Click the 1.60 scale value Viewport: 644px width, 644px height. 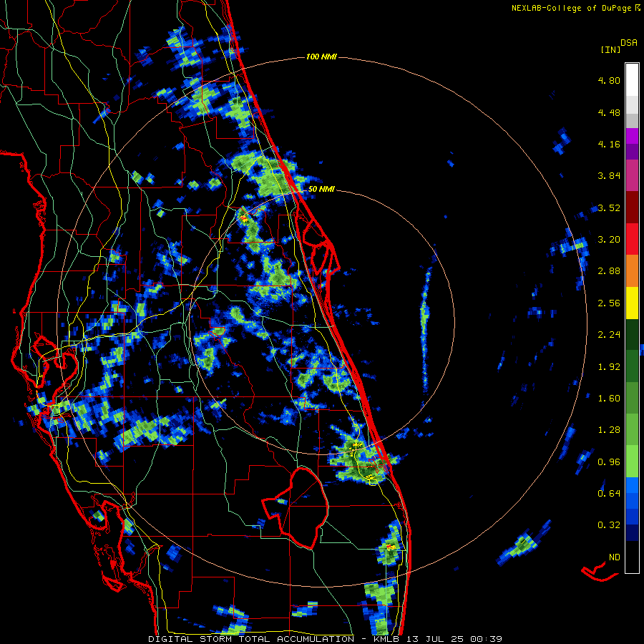click(x=609, y=399)
